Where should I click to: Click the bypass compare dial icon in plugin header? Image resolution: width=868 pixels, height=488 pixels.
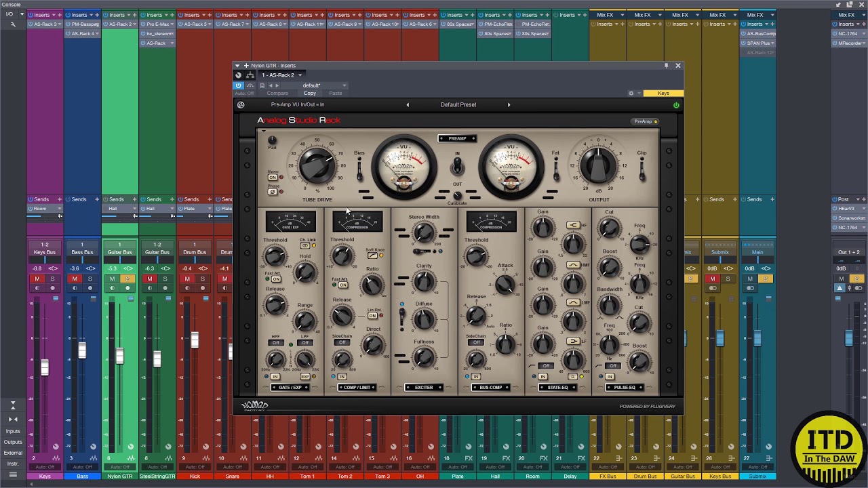(x=238, y=75)
